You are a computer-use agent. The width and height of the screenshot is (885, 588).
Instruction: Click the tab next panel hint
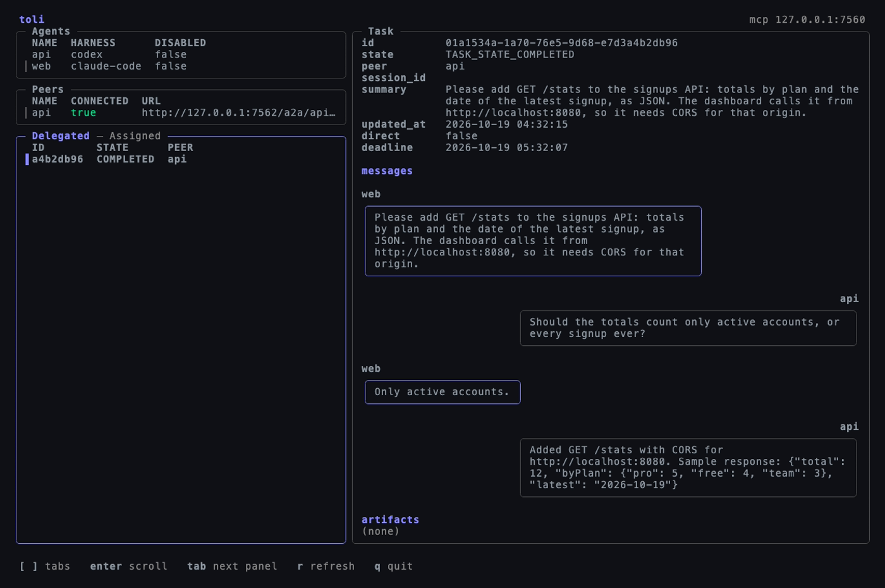click(232, 567)
